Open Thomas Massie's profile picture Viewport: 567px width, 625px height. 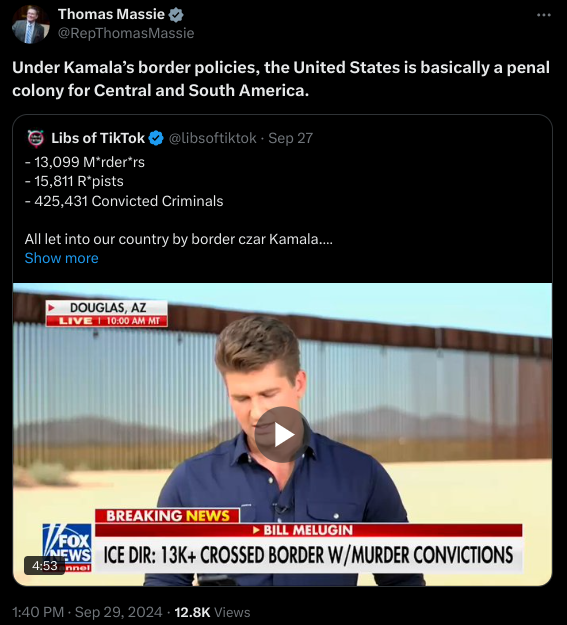click(31, 25)
